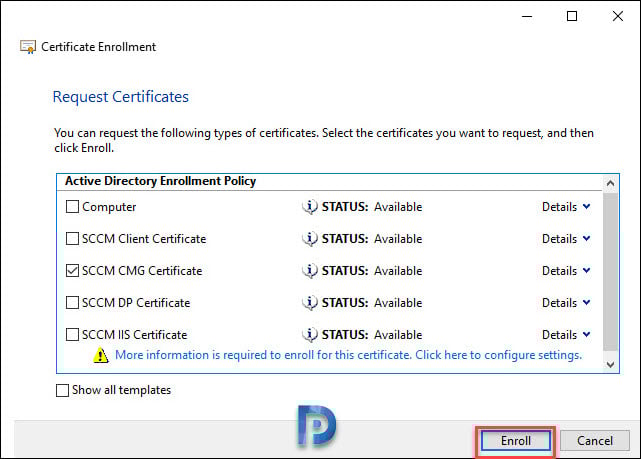Image resolution: width=641 pixels, height=459 pixels.
Task: Open the configure settings information link
Action: 348,355
